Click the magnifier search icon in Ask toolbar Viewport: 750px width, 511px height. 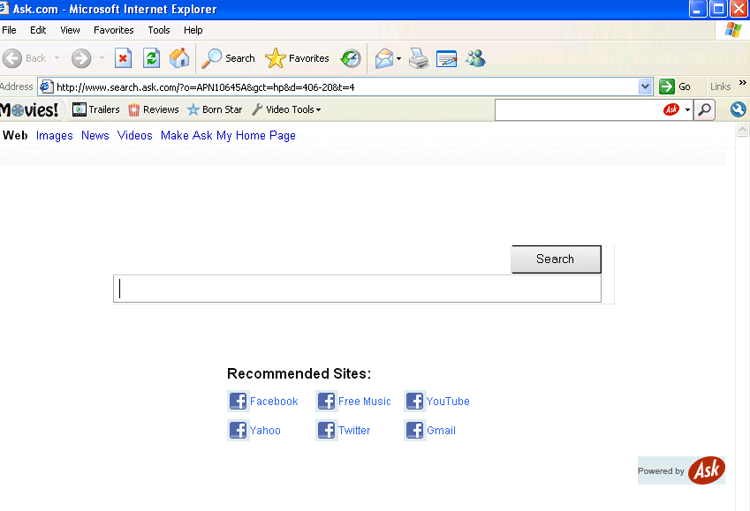[x=705, y=110]
